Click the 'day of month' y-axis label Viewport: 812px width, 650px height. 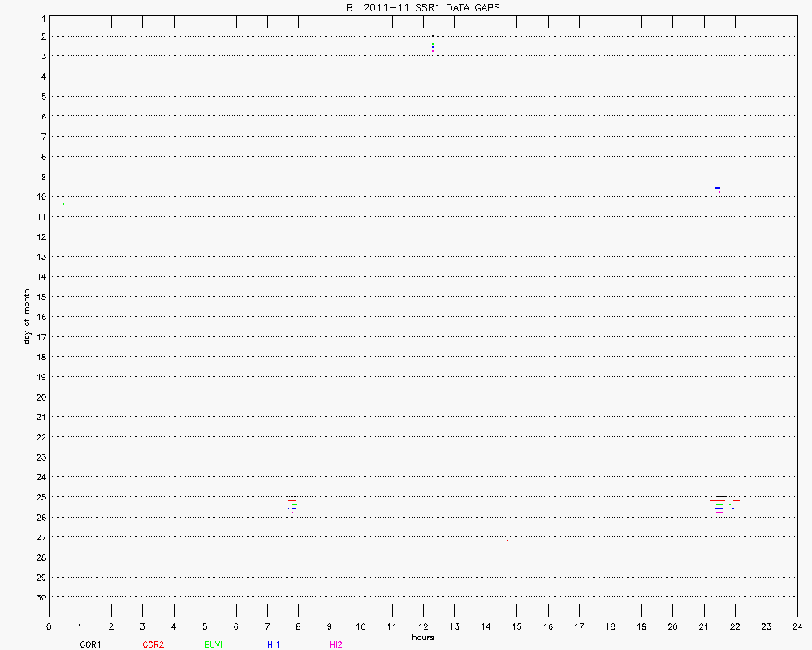coord(27,316)
